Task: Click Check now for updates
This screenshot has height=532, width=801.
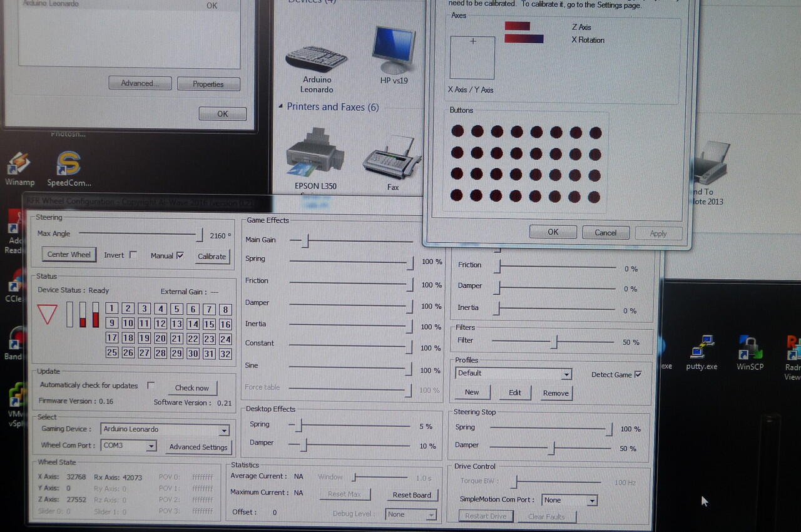Action: coord(192,388)
